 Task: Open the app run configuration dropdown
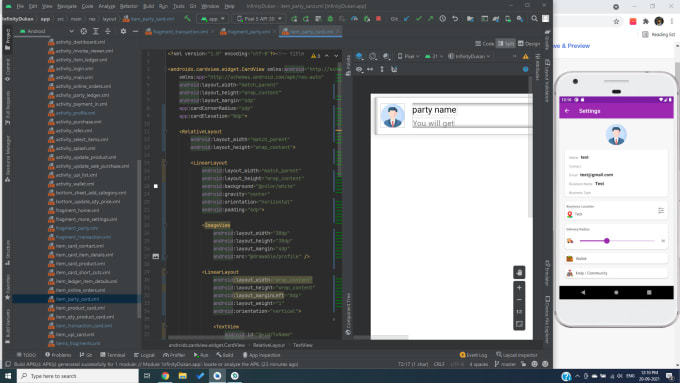pos(212,19)
